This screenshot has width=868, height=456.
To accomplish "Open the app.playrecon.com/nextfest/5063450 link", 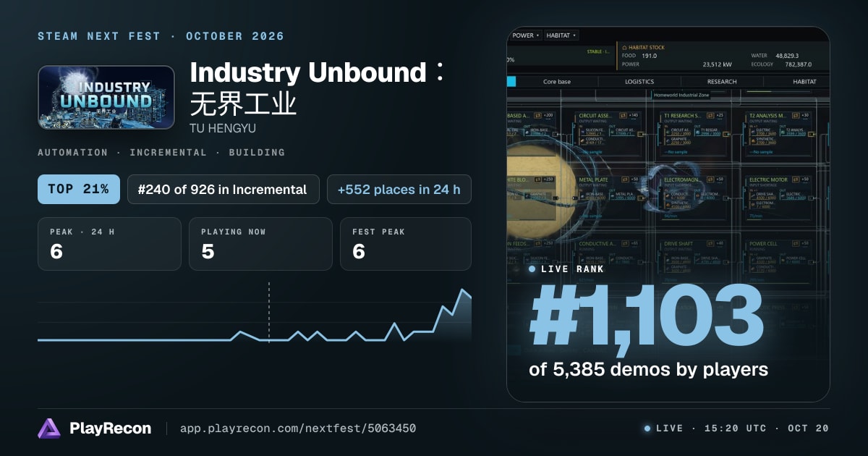I will [x=298, y=428].
